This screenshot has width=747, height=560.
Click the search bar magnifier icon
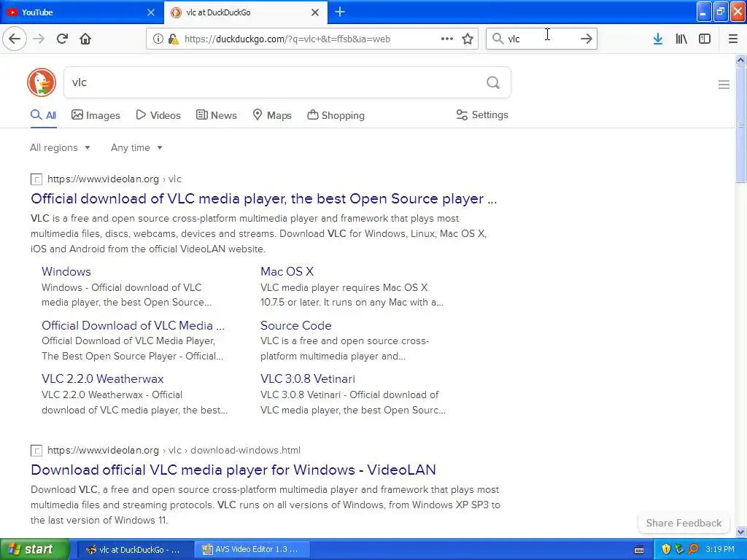[x=498, y=39]
